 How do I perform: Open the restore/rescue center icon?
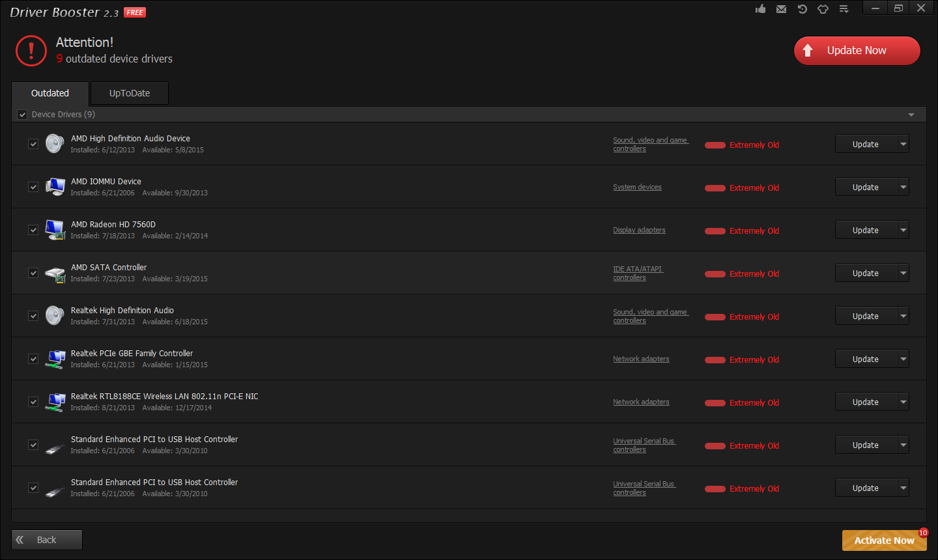(802, 9)
